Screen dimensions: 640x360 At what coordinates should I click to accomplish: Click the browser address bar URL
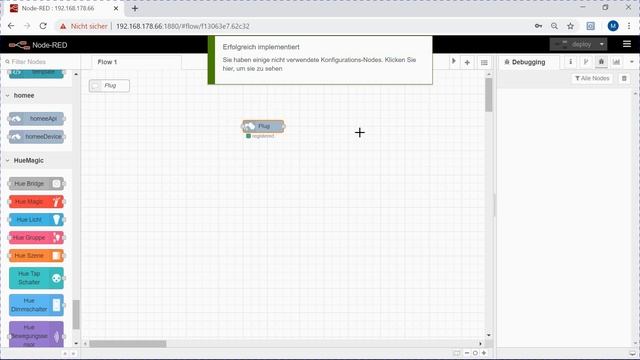pos(183,26)
